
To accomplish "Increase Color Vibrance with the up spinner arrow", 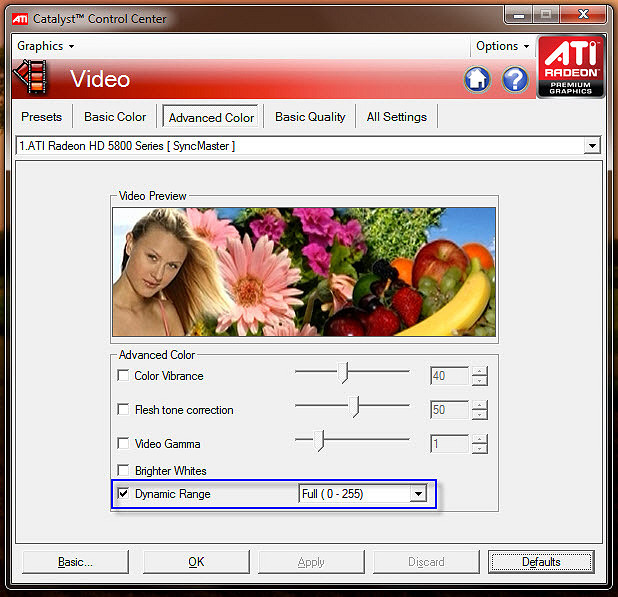I will click(479, 371).
